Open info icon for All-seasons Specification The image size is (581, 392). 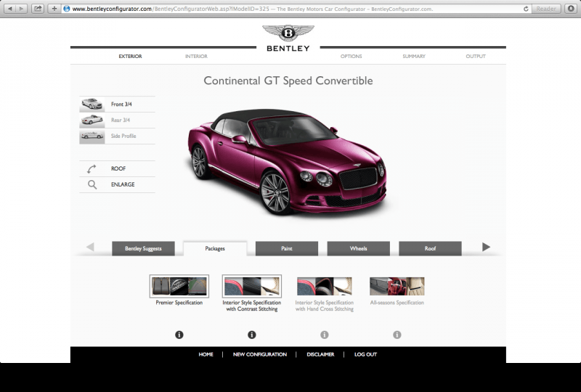[x=397, y=335]
